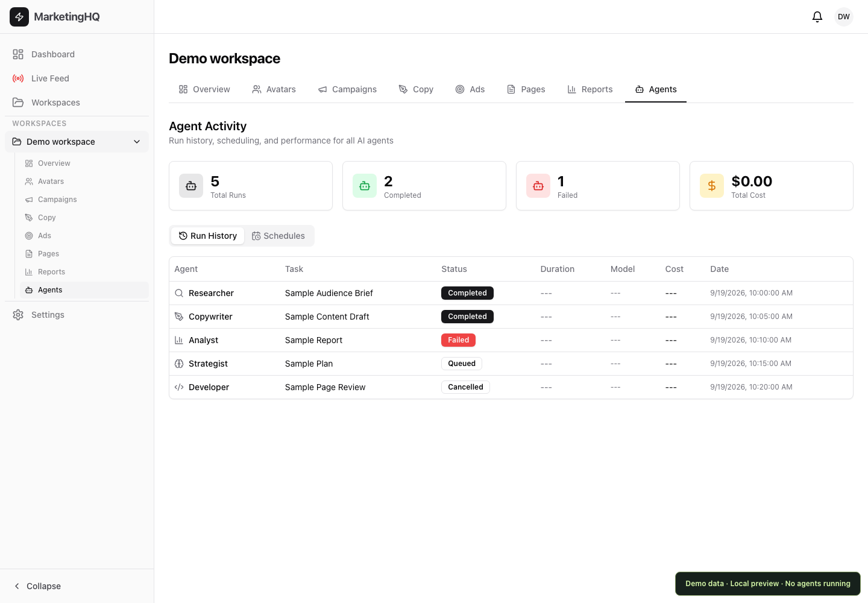Select the Run History view toggle
Image resolution: width=868 pixels, height=603 pixels.
tap(208, 236)
